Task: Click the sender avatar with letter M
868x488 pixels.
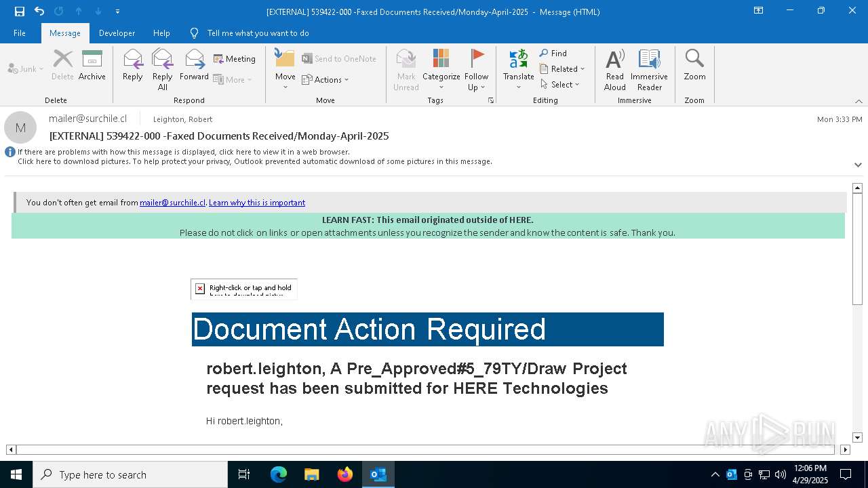Action: (20, 127)
